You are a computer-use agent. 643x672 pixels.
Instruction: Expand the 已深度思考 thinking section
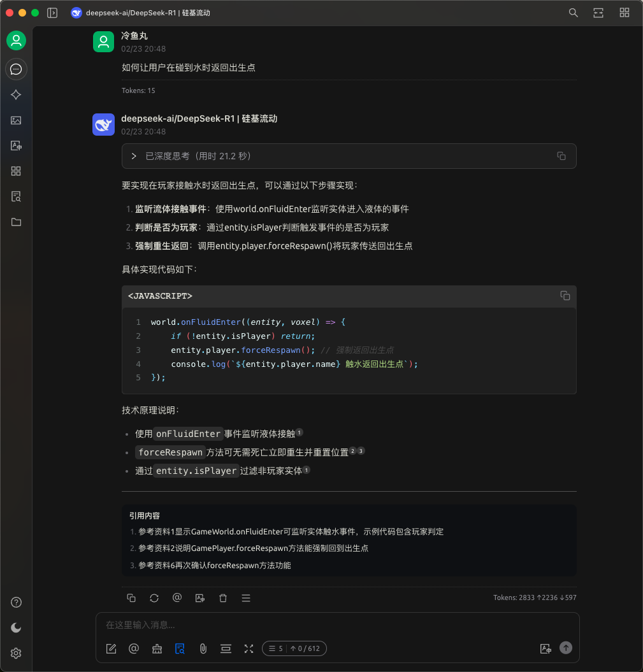[133, 155]
